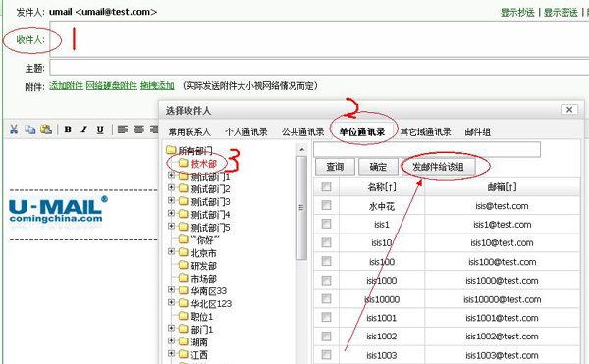The width and height of the screenshot is (589, 364).
Task: Toggle Underline formatting
Action: [100, 130]
